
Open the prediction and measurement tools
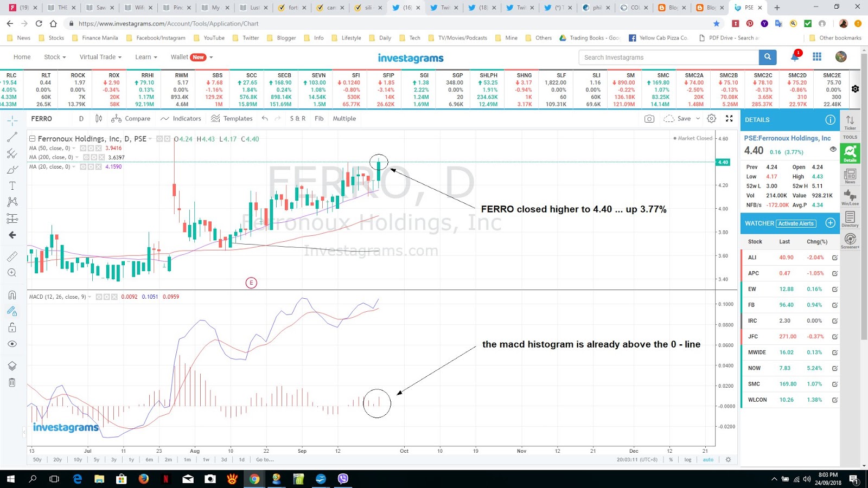(x=12, y=219)
